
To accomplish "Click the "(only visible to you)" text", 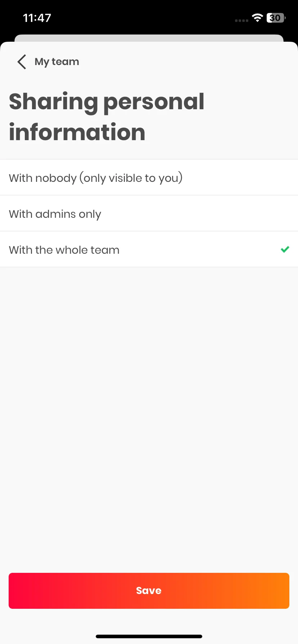I will 131,178.
